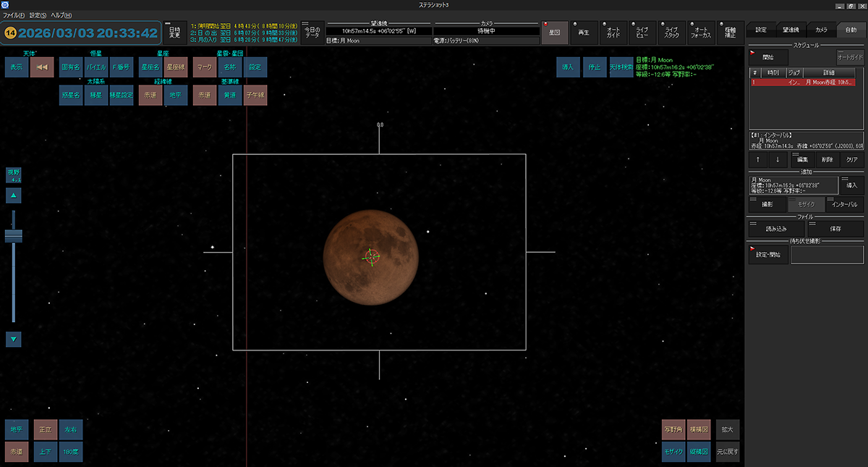Screen dimensions: 868x467
Task: Select schedule row 1 for 月 Moon
Action: pyautogui.click(x=803, y=83)
